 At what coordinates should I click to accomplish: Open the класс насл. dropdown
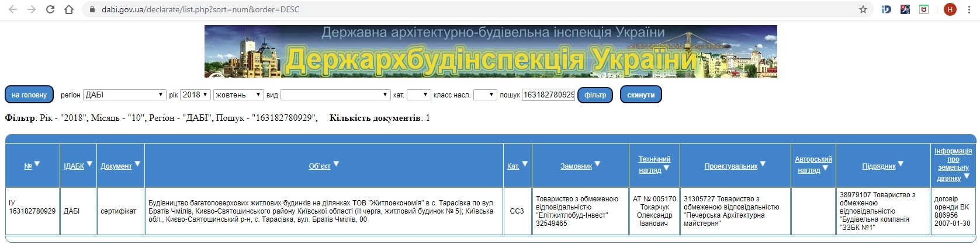(485, 95)
